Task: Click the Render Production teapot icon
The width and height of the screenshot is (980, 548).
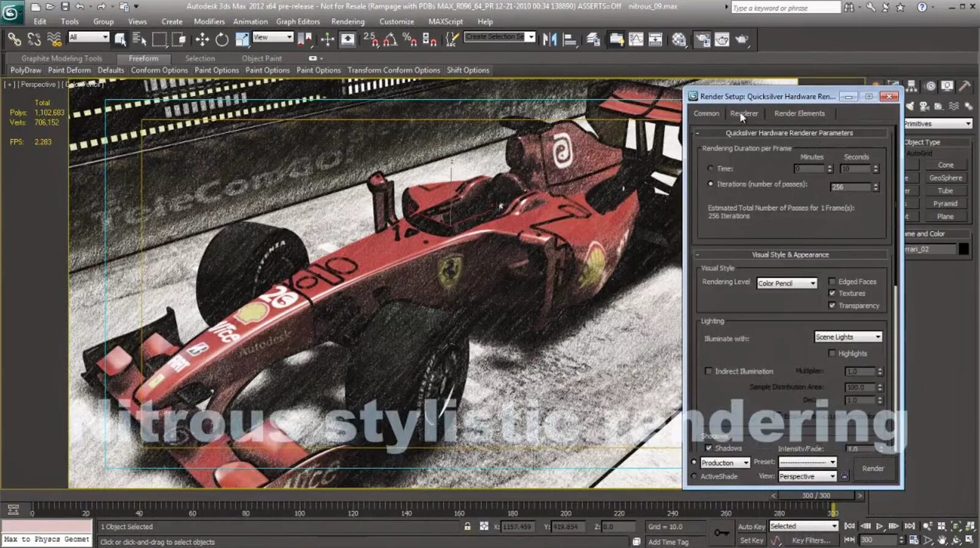Action: click(742, 39)
